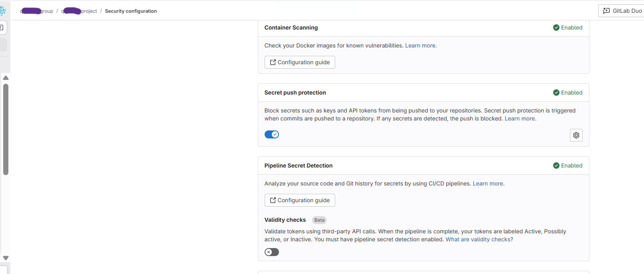The height and width of the screenshot is (274, 644).
Task: Open Secret push protection settings gear
Action: (x=576, y=135)
